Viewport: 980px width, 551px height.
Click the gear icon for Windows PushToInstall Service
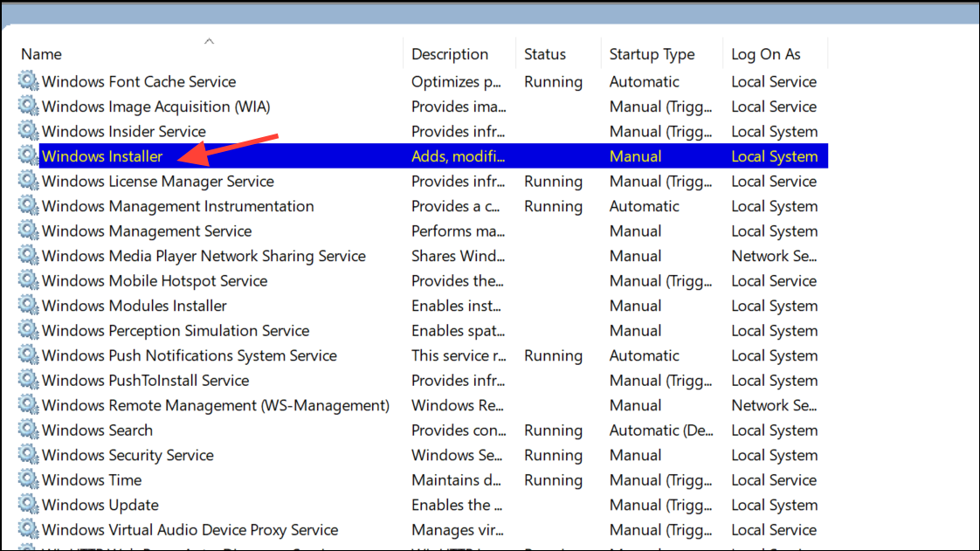tap(28, 380)
